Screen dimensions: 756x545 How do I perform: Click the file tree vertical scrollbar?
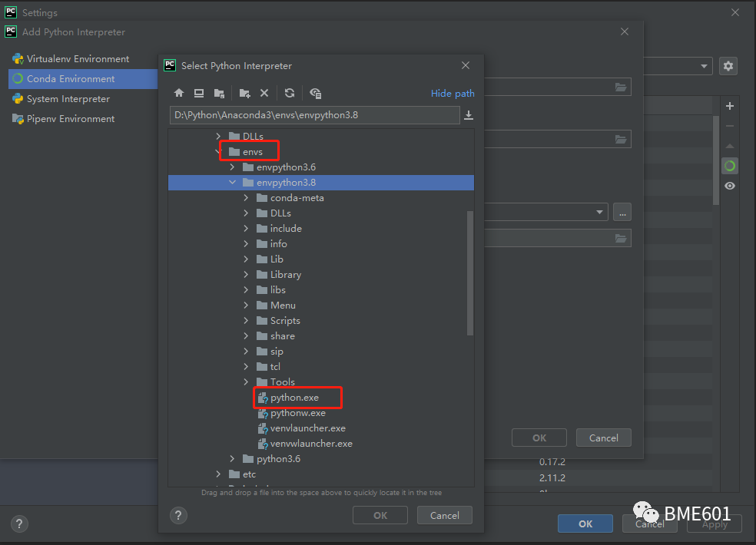coord(470,272)
